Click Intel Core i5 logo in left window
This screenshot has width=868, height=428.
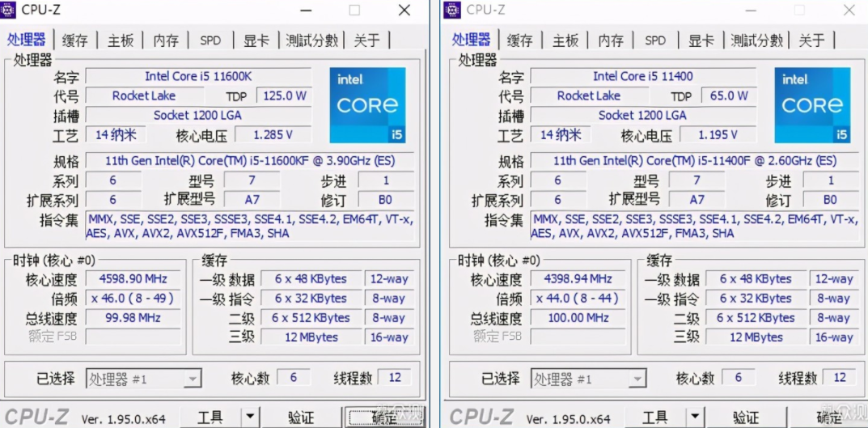[367, 105]
